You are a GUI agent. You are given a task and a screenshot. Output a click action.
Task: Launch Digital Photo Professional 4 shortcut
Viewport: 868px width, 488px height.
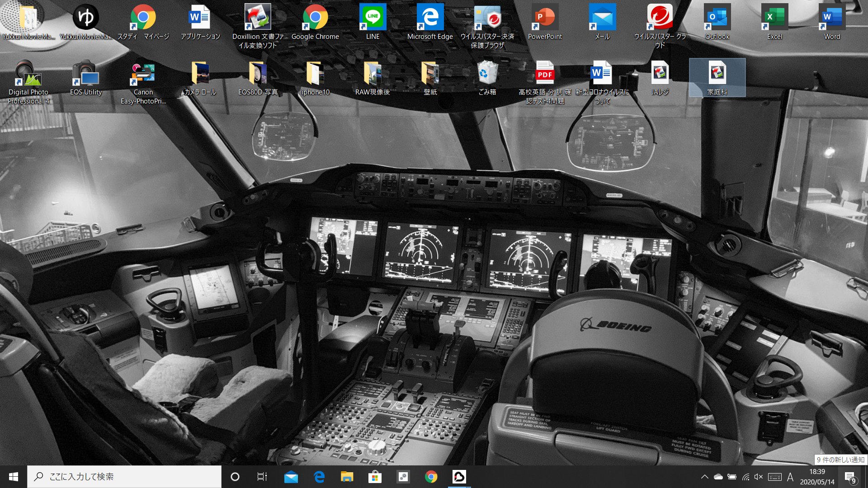tap(28, 82)
